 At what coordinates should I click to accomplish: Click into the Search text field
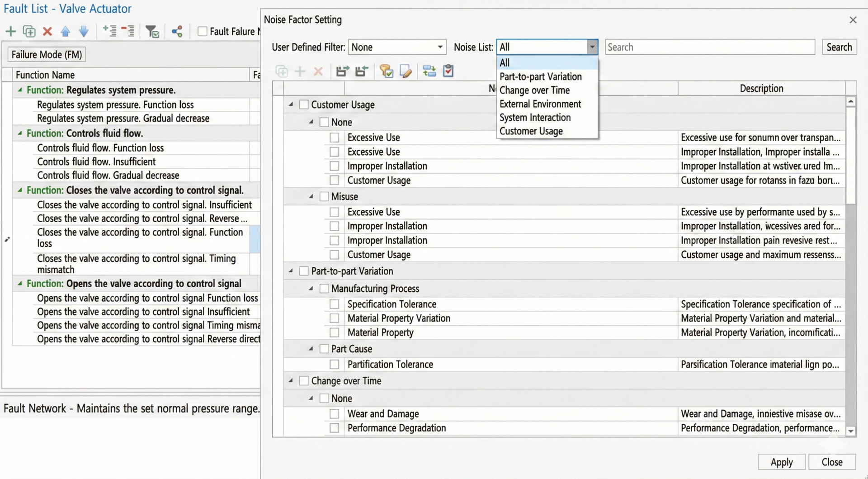pos(709,47)
